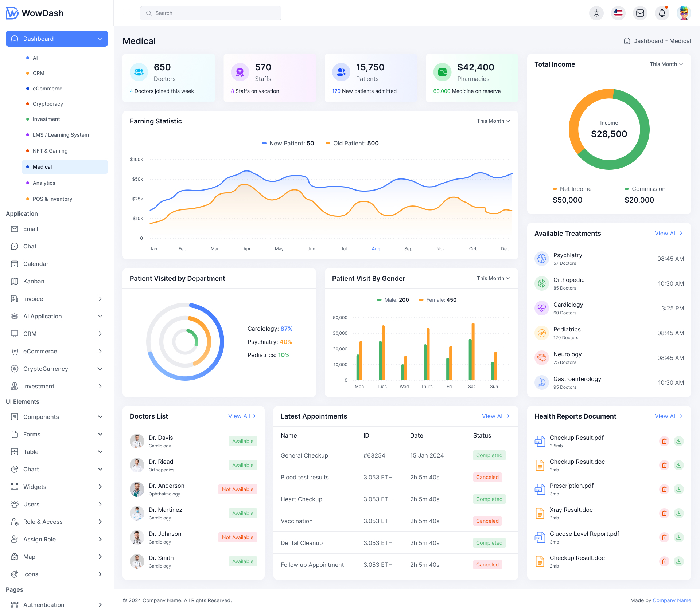Collapse the sidebar with the hamburger menu

coord(127,13)
